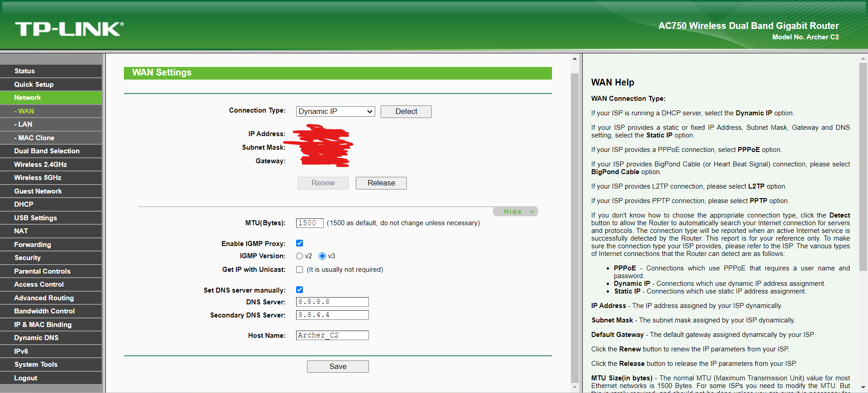
Task: Click the main panel scrollbar thumb
Action: tap(575, 228)
